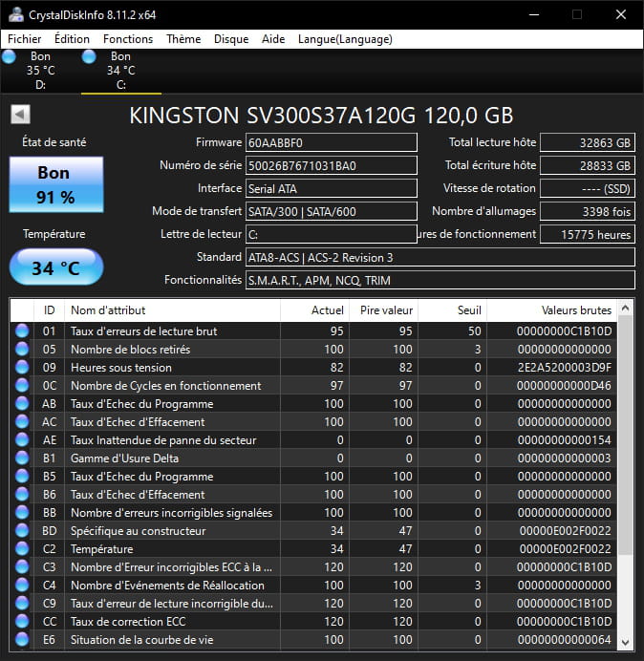The image size is (644, 661).
Task: Click status orb for attribute BB
Action: pos(22,512)
